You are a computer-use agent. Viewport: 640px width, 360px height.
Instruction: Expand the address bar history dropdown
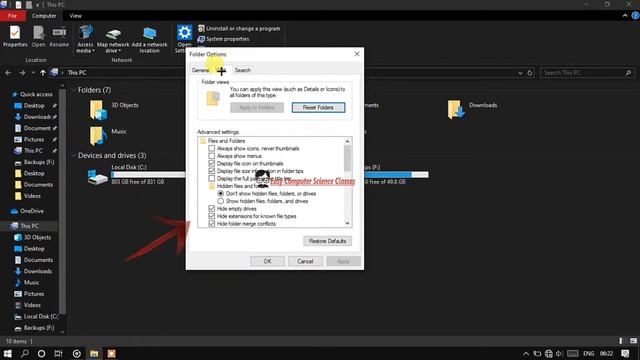[520, 73]
